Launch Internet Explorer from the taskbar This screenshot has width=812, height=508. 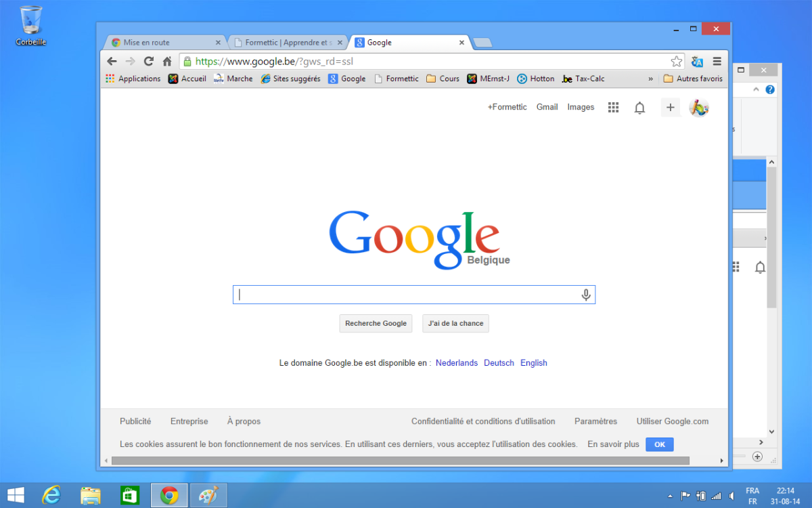coord(52,495)
